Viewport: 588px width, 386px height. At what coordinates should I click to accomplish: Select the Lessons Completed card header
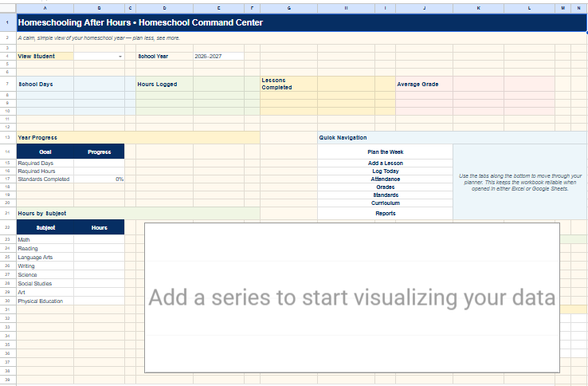[288, 84]
